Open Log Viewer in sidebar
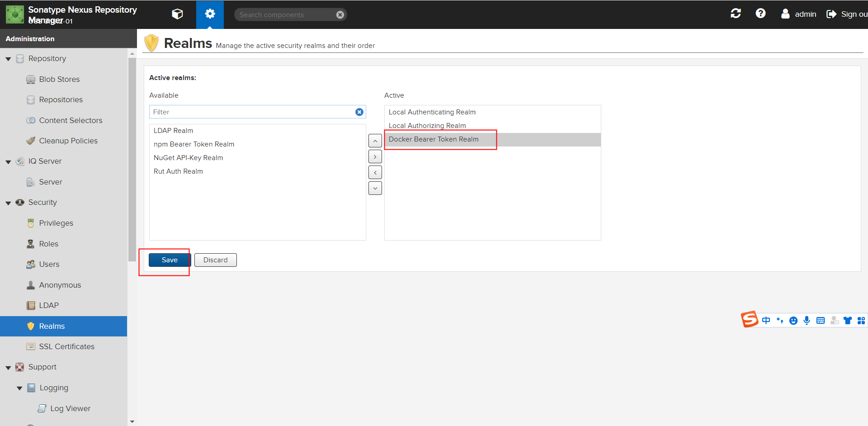Viewport: 868px width, 426px height. (x=70, y=408)
